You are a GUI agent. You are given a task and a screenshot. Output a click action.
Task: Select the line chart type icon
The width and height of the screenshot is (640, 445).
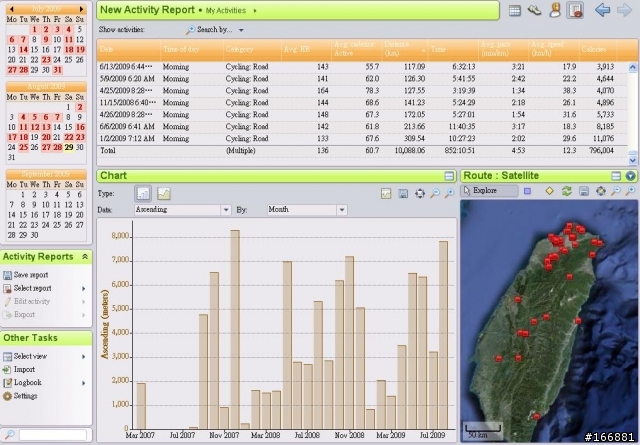(x=164, y=194)
